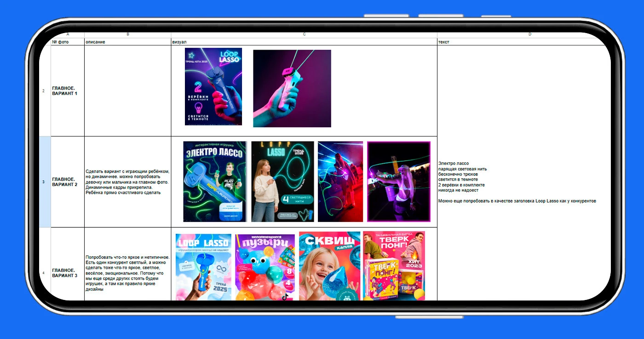Viewport: 644px width, 339px height.
Task: Click the pink hand holding launcher image
Action: (x=292, y=89)
